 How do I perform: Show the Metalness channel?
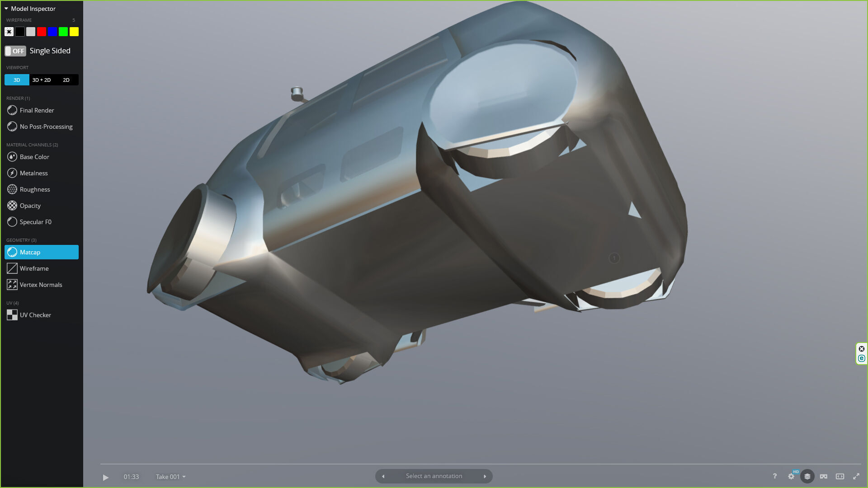tap(33, 173)
